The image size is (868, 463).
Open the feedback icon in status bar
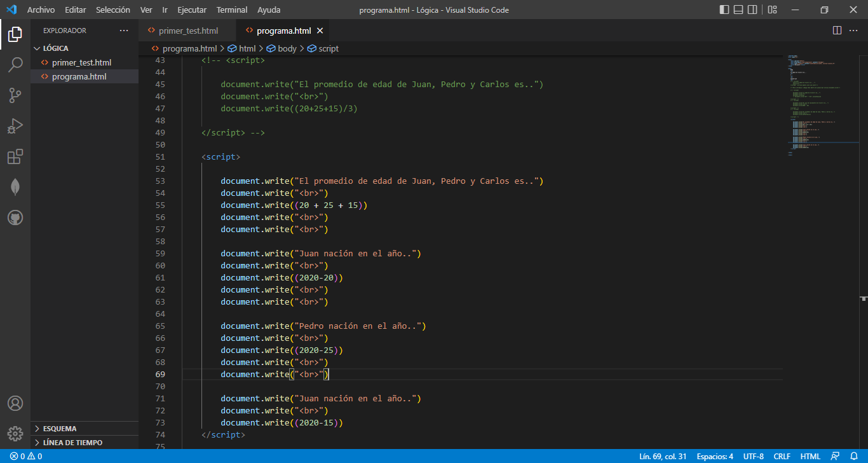click(835, 456)
